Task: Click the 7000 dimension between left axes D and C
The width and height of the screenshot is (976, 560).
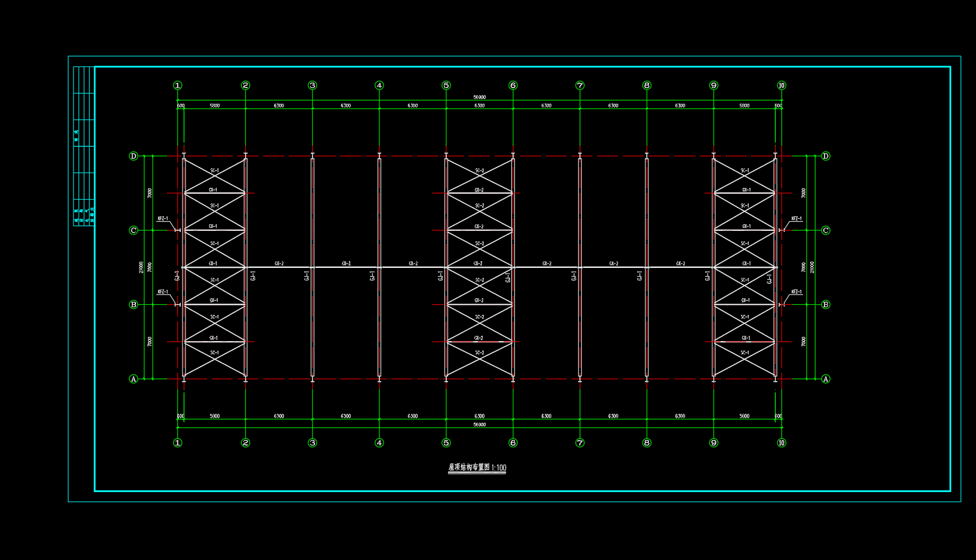Action: pyautogui.click(x=150, y=193)
